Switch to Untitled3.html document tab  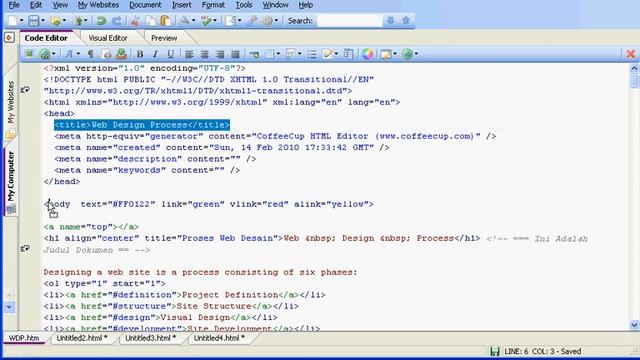(x=151, y=338)
